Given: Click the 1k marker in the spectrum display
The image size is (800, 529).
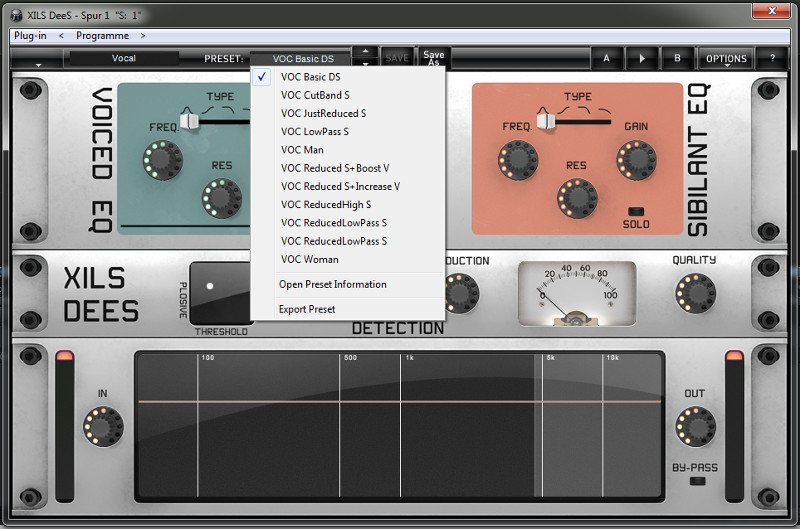Looking at the screenshot, I should (x=410, y=358).
